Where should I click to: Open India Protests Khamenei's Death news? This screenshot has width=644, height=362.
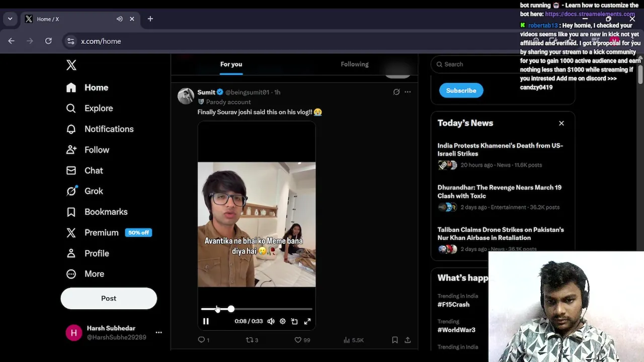[x=503, y=155]
